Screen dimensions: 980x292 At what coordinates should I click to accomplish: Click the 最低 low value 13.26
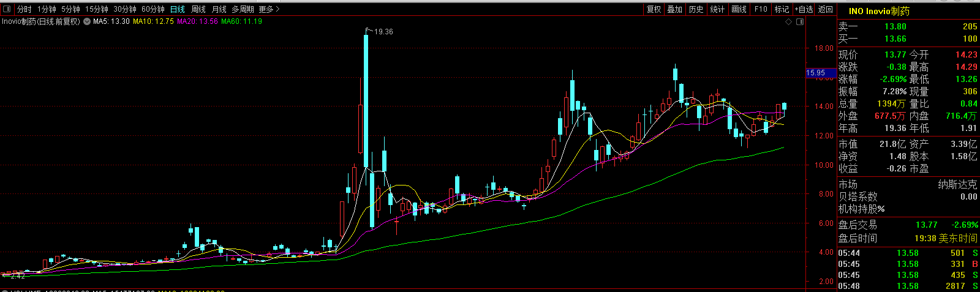[967, 79]
